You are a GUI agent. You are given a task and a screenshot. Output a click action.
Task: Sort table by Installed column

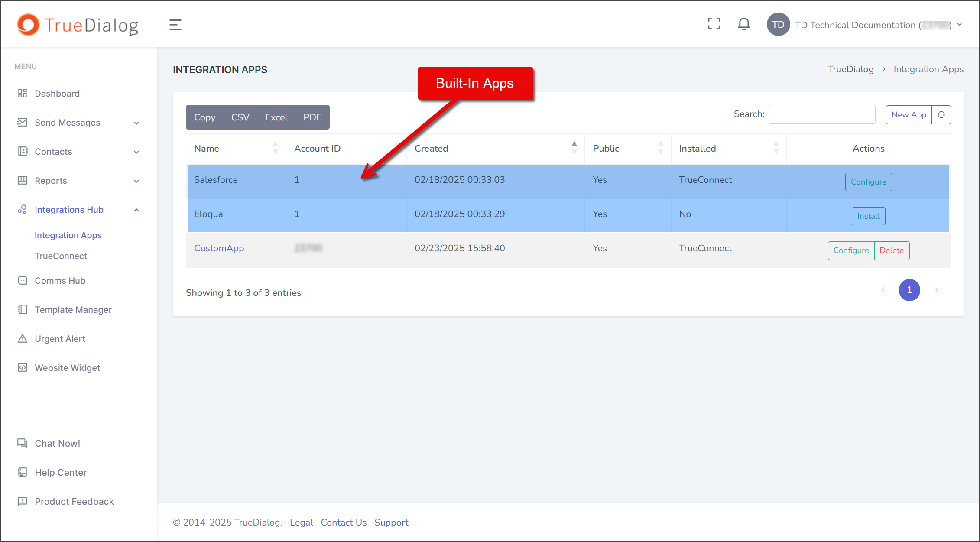click(x=729, y=149)
